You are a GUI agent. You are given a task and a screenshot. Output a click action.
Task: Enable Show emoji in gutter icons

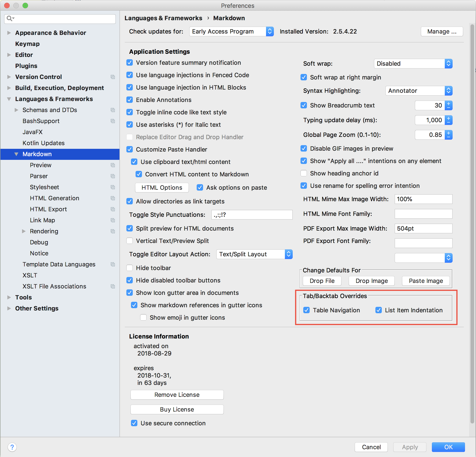[143, 317]
